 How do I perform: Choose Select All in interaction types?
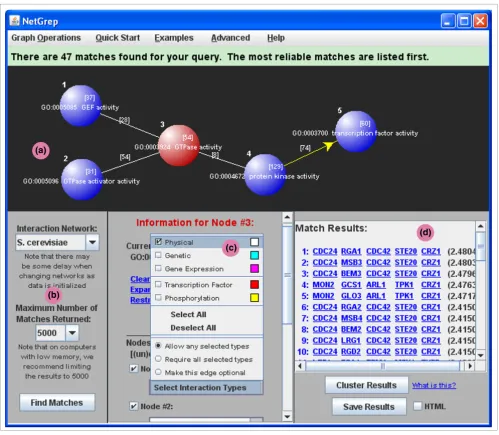(x=188, y=314)
